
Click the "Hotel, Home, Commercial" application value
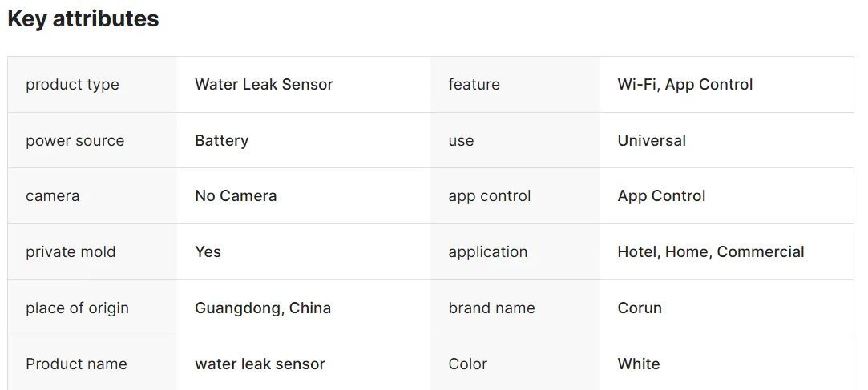click(711, 252)
